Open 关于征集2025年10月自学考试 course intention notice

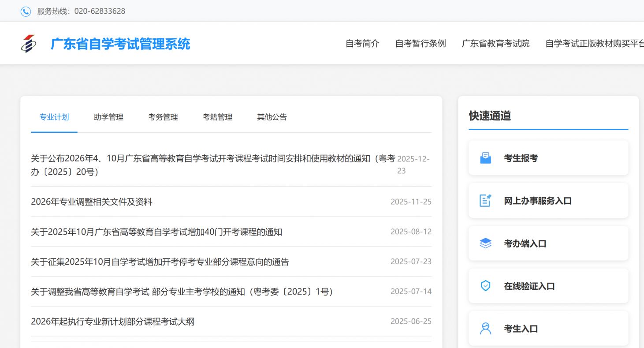tap(160, 262)
